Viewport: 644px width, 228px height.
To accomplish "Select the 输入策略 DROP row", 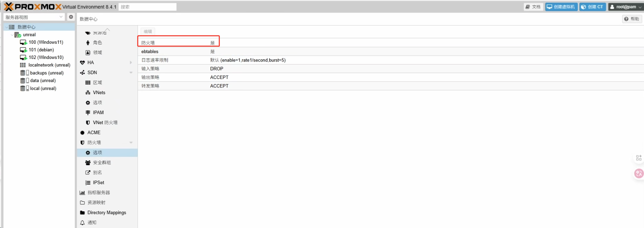I will pos(178,69).
